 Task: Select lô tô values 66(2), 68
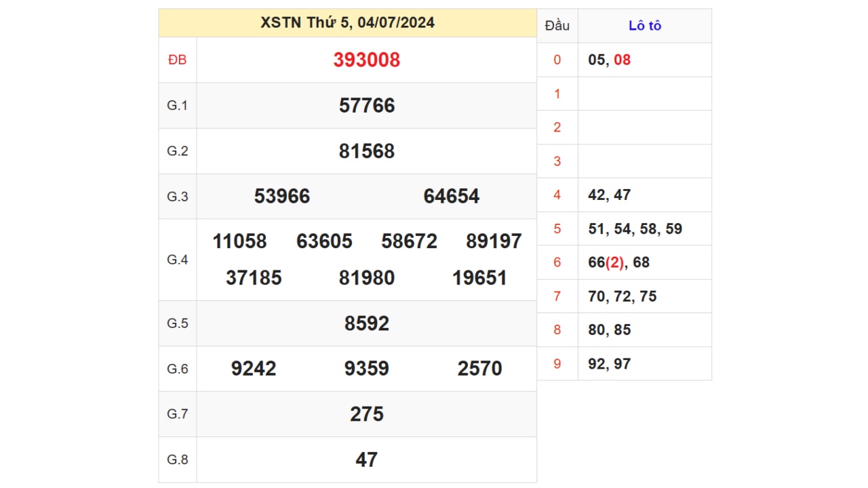619,262
